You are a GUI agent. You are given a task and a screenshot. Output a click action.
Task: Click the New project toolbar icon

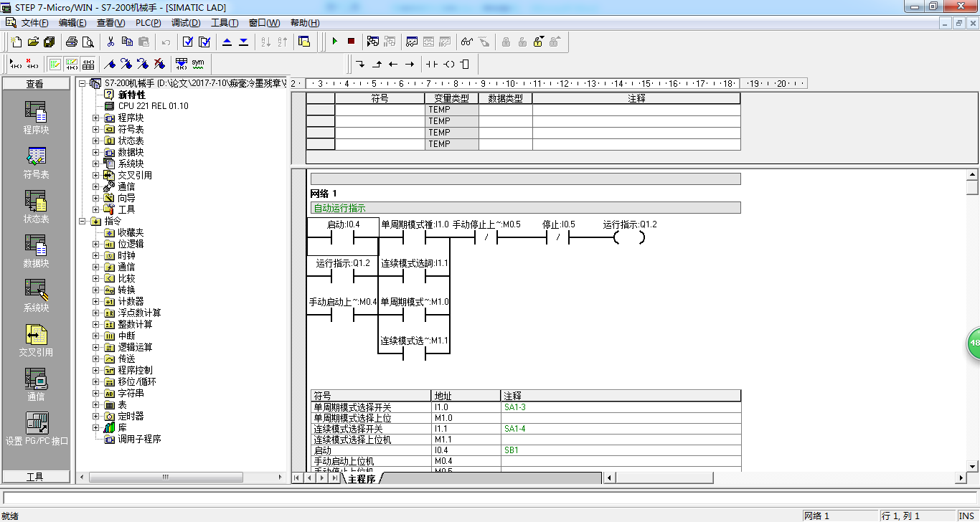16,42
